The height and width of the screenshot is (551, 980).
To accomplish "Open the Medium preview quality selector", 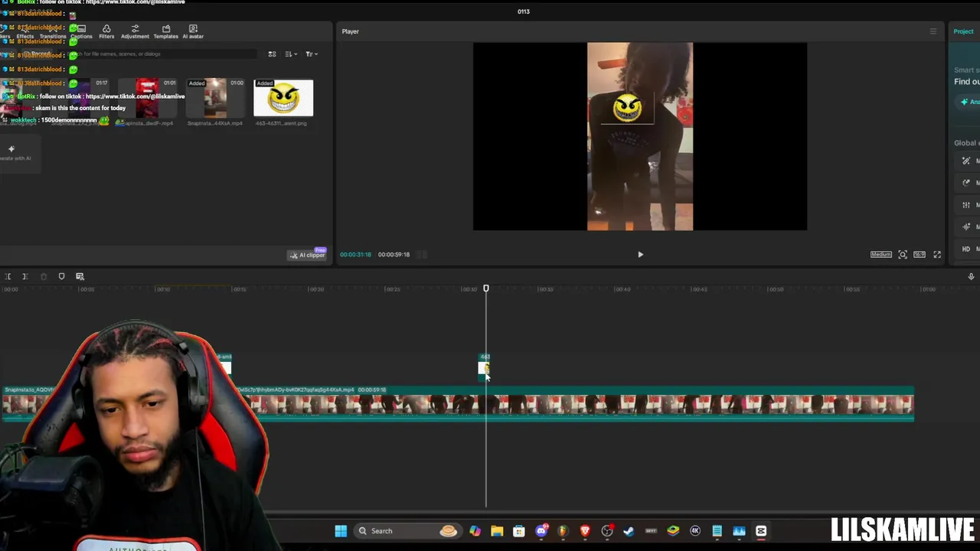I will [880, 255].
